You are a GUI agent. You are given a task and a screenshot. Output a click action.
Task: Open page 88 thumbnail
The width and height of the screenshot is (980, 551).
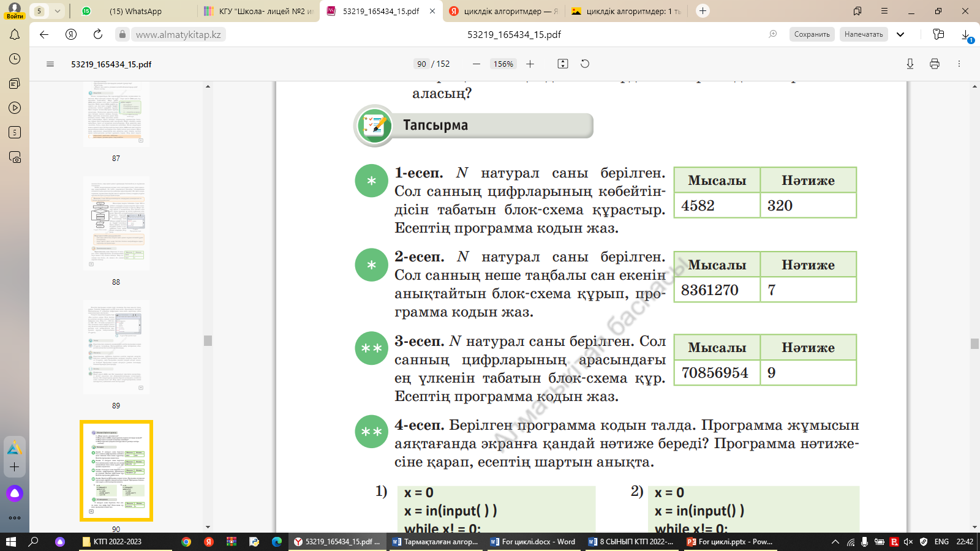coord(116,223)
